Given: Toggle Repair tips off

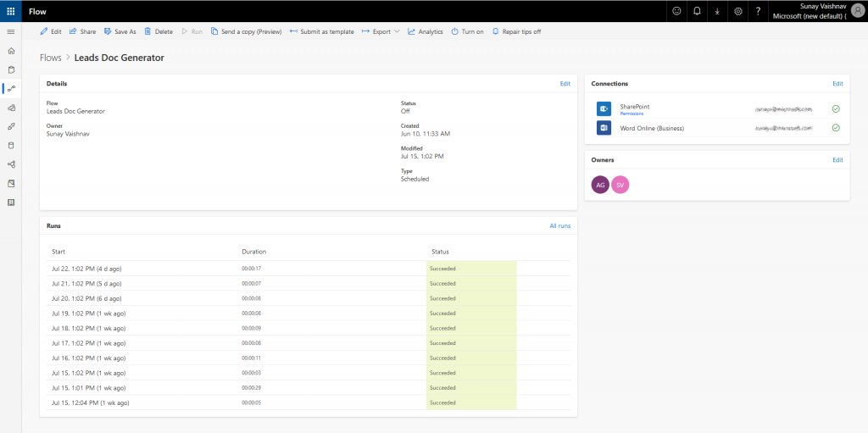Looking at the screenshot, I should (515, 31).
